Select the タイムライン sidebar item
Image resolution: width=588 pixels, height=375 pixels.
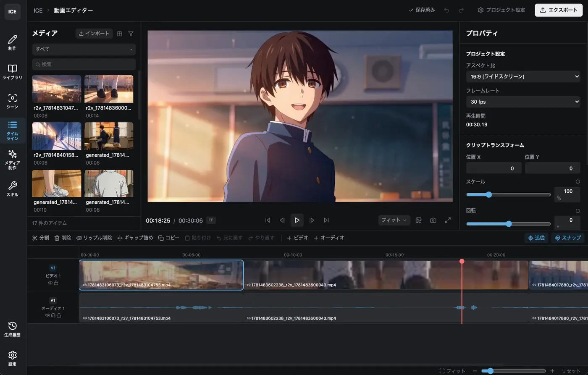(x=12, y=131)
